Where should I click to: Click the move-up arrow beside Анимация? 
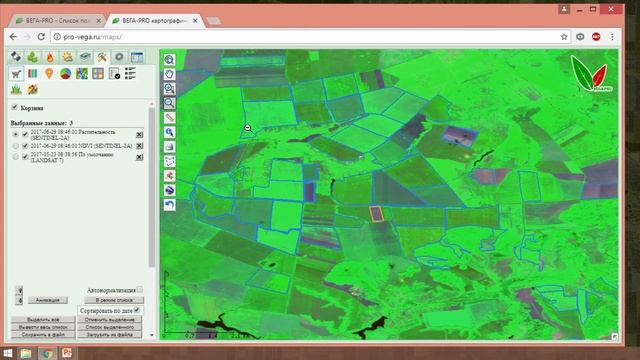tap(20, 290)
